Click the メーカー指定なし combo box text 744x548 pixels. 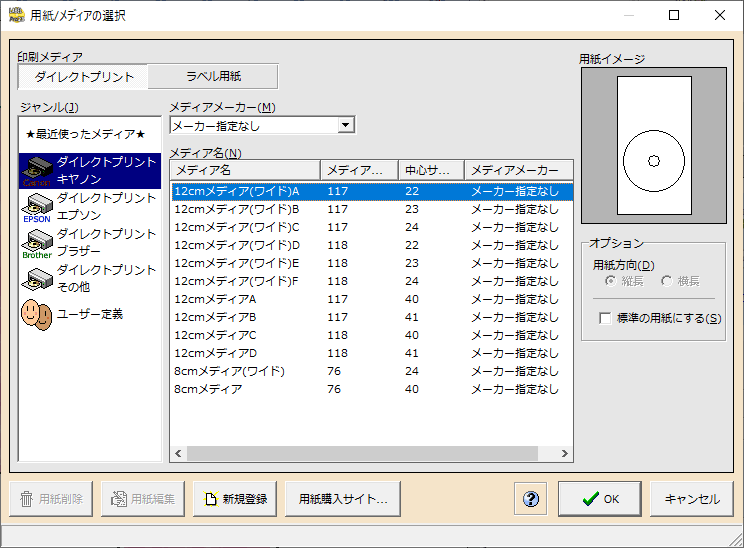point(216,126)
